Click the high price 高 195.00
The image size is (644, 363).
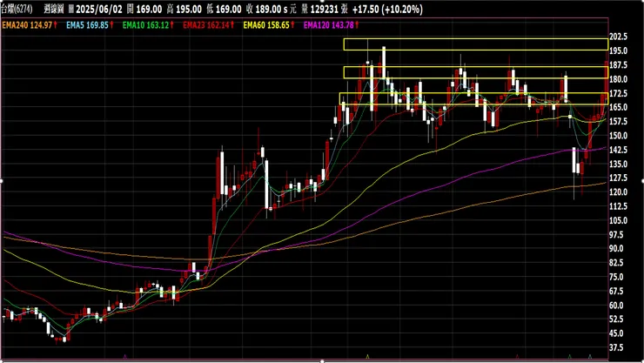pos(184,9)
